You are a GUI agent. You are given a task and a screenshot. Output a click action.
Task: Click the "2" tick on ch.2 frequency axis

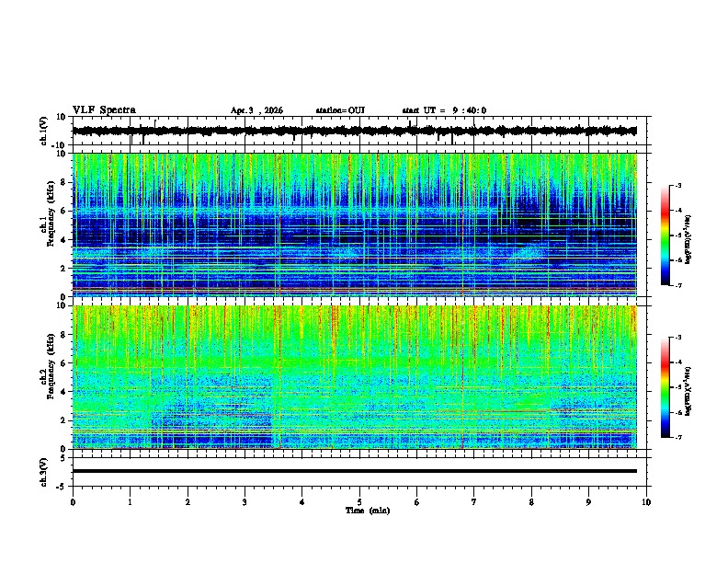click(x=63, y=420)
